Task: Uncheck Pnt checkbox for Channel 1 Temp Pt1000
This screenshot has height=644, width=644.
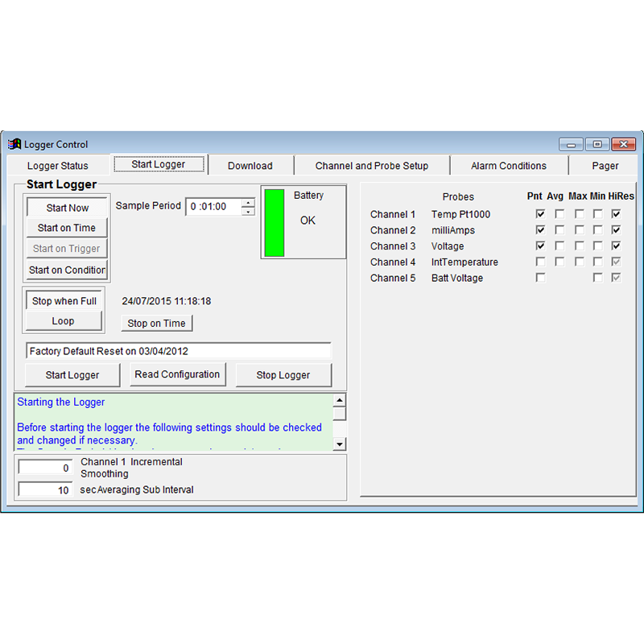Action: point(540,214)
